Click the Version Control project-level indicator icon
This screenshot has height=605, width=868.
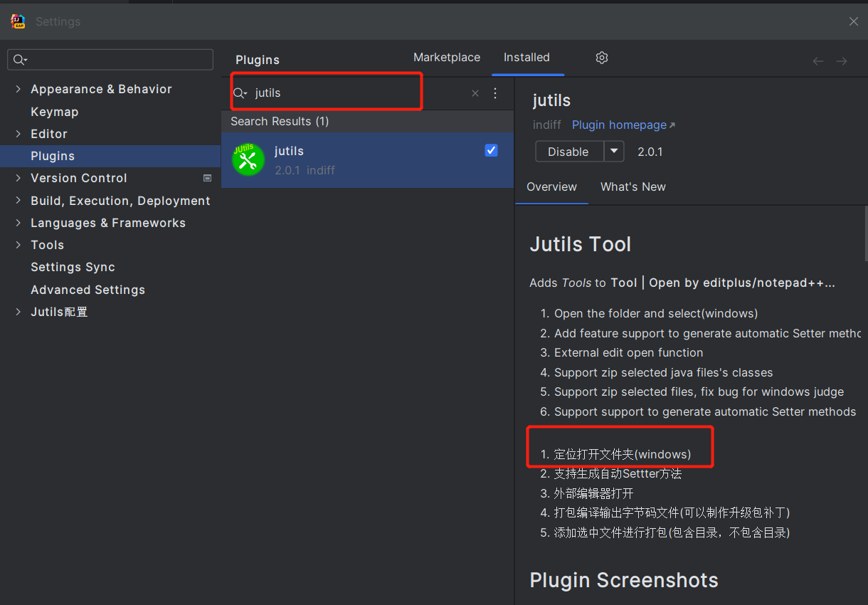click(208, 178)
